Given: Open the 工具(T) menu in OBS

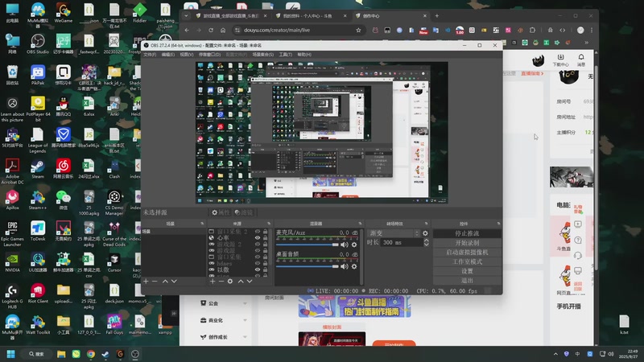Looking at the screenshot, I should [286, 55].
